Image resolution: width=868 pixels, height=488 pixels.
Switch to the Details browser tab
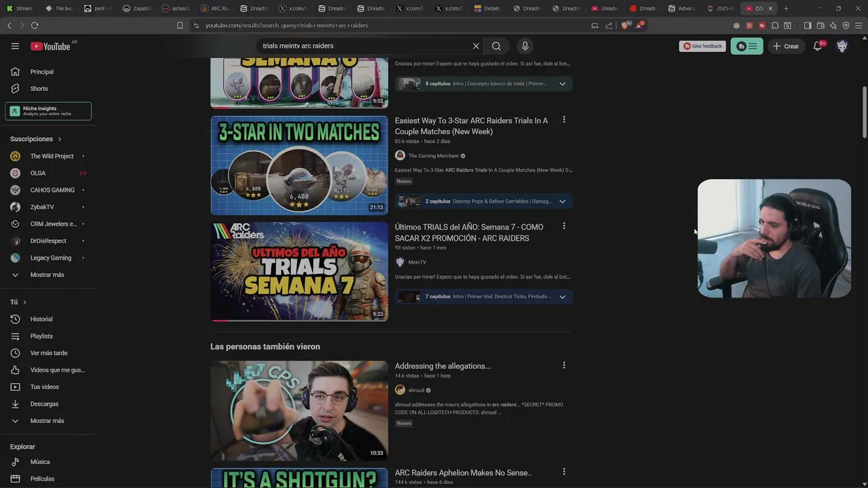click(x=487, y=8)
